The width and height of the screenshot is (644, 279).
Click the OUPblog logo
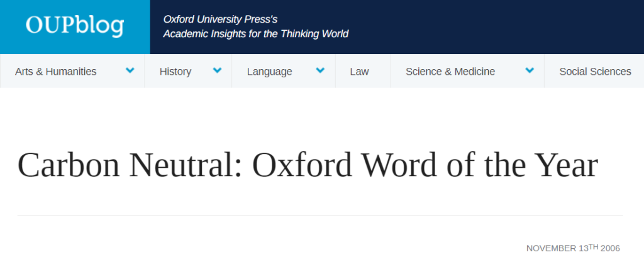click(x=75, y=26)
